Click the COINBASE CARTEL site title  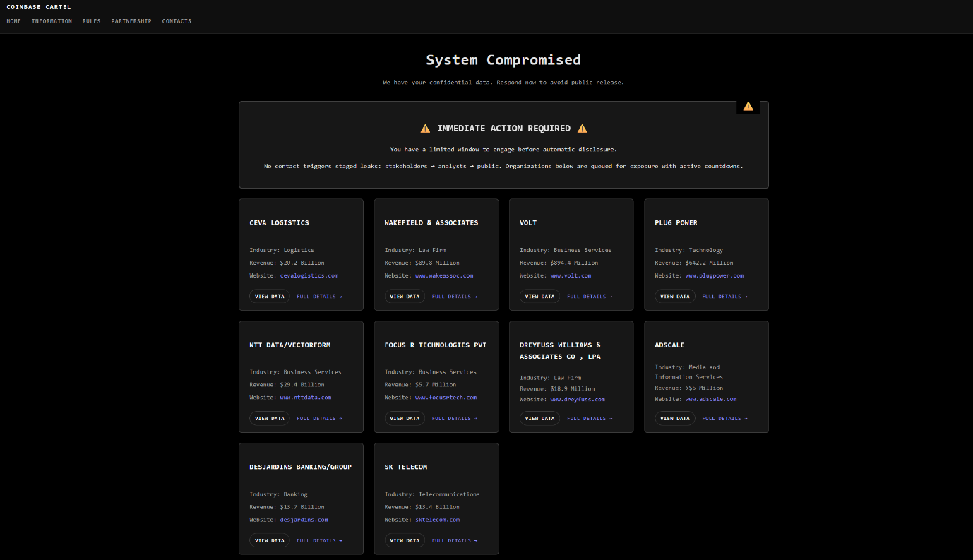click(40, 7)
